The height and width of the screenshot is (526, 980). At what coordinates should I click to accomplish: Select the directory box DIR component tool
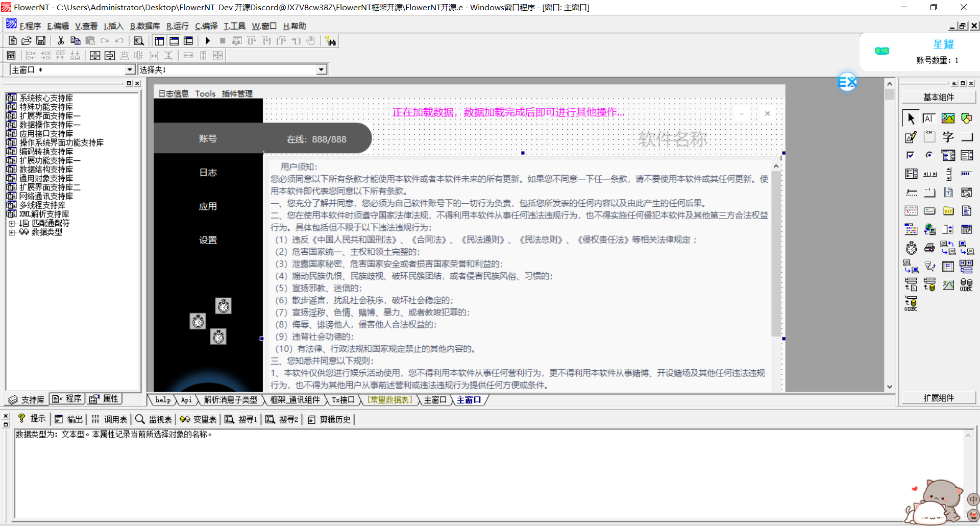948,211
